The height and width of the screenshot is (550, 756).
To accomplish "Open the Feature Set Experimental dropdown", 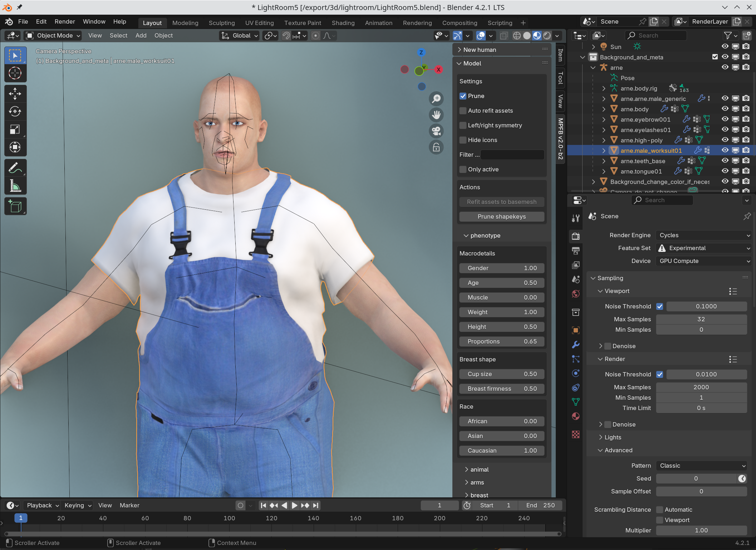I will (704, 248).
